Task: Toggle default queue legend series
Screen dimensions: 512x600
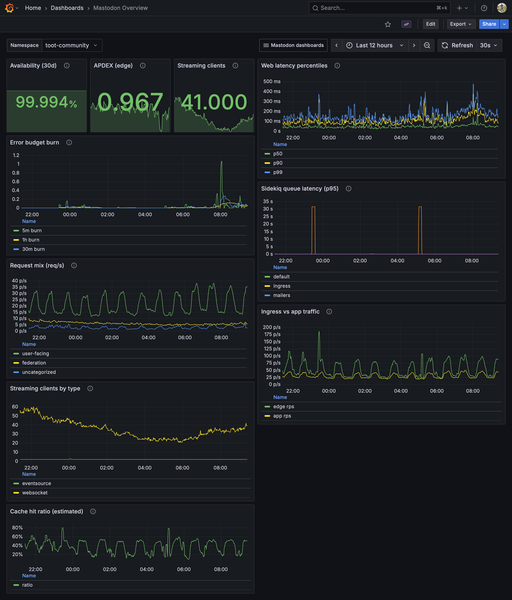Action: pyautogui.click(x=281, y=277)
